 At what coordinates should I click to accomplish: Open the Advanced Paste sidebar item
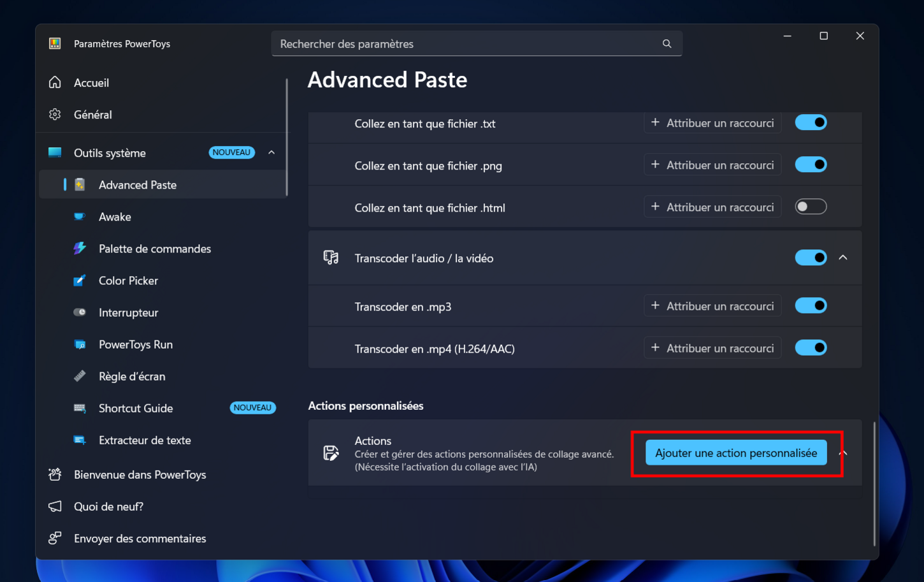(163, 185)
